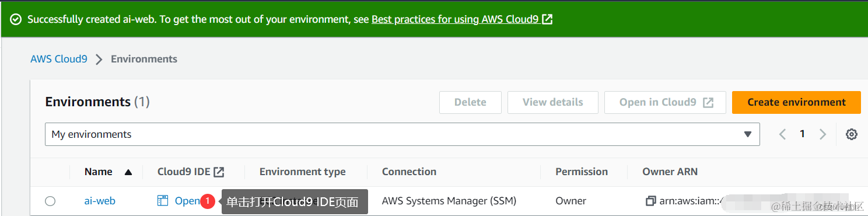Click the external link icon on Open in Cloud9
The width and height of the screenshot is (868, 216).
pos(708,102)
